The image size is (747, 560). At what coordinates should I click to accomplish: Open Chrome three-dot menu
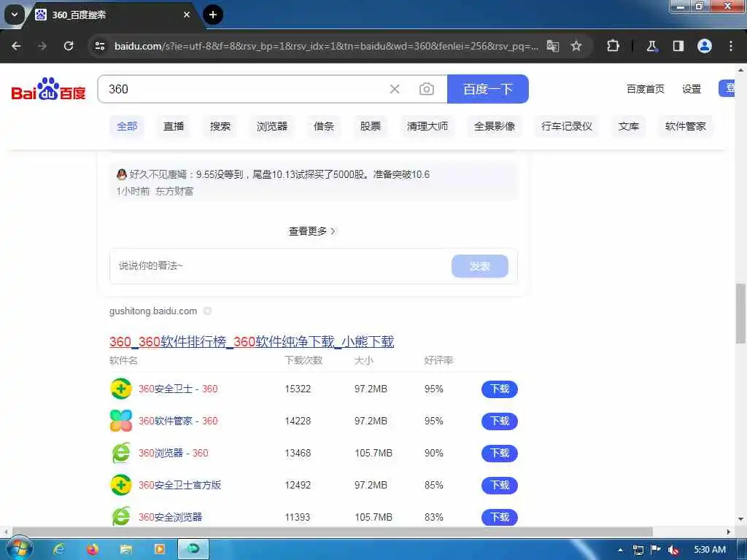pyautogui.click(x=731, y=46)
